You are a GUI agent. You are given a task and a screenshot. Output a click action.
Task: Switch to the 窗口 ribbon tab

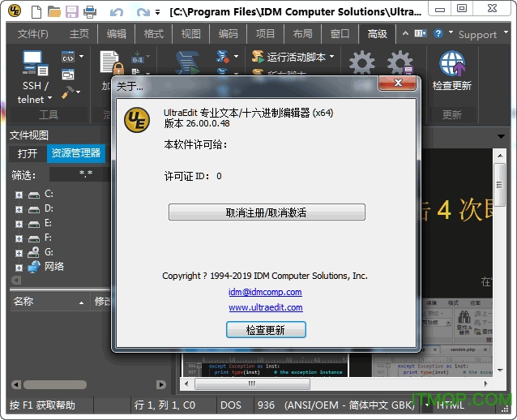coord(340,34)
